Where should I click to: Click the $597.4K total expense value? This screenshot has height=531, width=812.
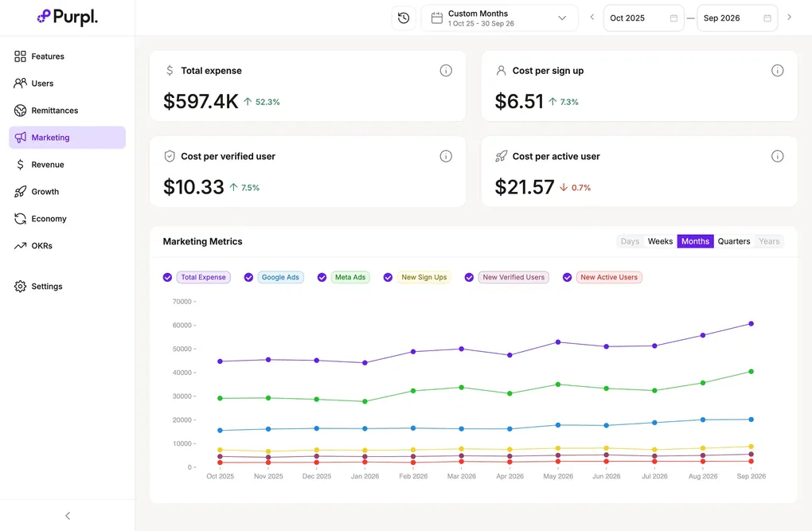point(201,101)
